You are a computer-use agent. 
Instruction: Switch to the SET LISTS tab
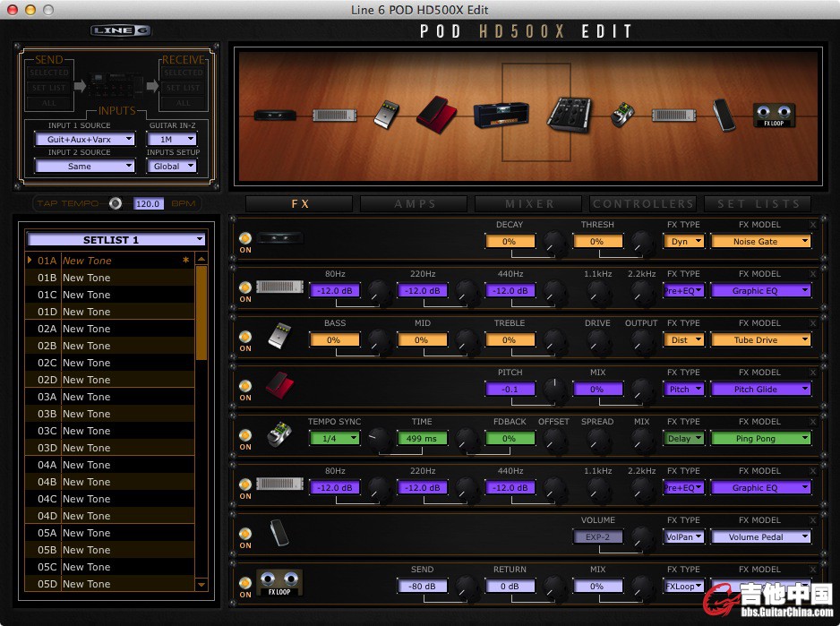pos(758,204)
